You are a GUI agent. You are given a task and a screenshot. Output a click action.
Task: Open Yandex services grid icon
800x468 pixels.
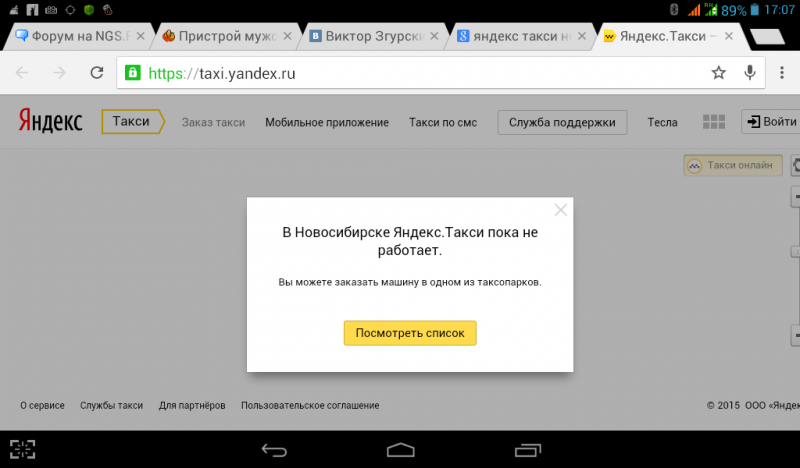pos(714,122)
